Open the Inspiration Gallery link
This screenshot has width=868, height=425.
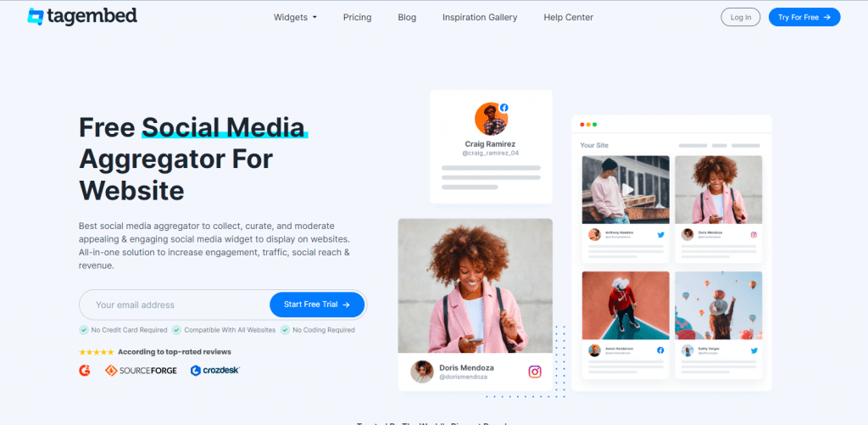[480, 17]
